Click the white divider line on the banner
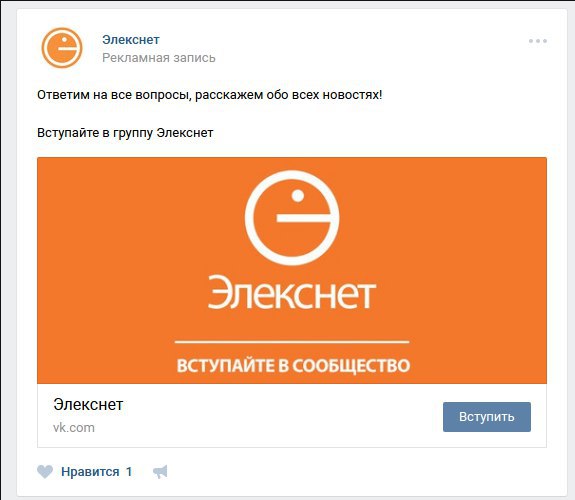 (x=292, y=342)
